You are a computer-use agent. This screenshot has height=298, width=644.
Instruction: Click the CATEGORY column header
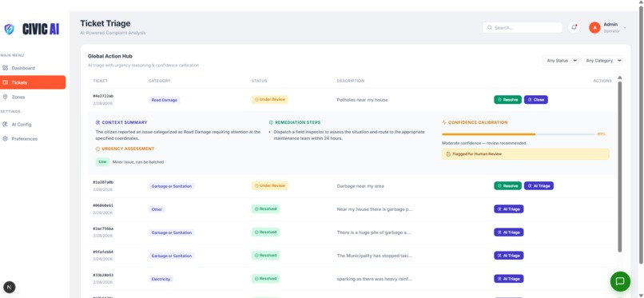coord(159,81)
